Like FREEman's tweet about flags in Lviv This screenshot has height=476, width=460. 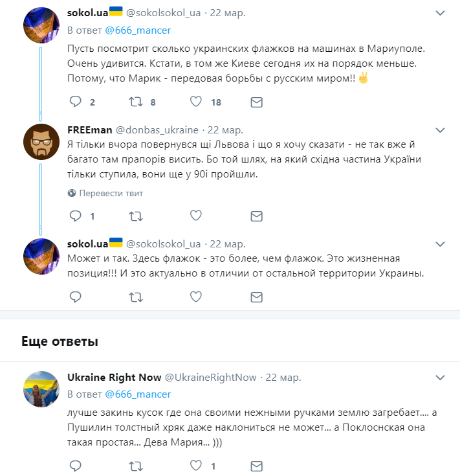(196, 215)
